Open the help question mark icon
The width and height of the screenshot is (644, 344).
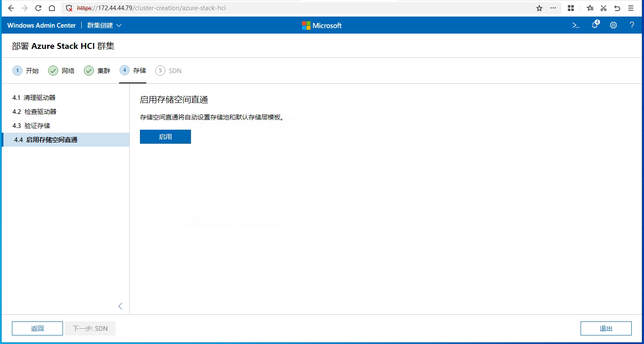(x=632, y=26)
